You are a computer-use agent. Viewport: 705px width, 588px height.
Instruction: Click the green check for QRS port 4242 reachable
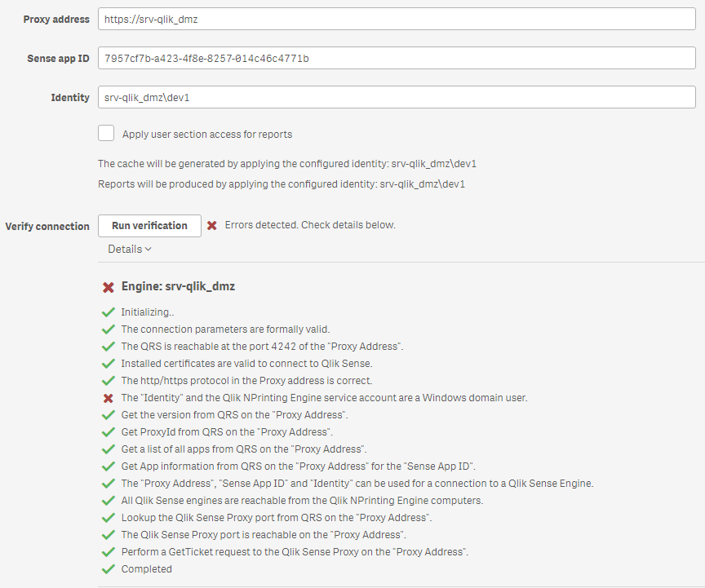108,347
